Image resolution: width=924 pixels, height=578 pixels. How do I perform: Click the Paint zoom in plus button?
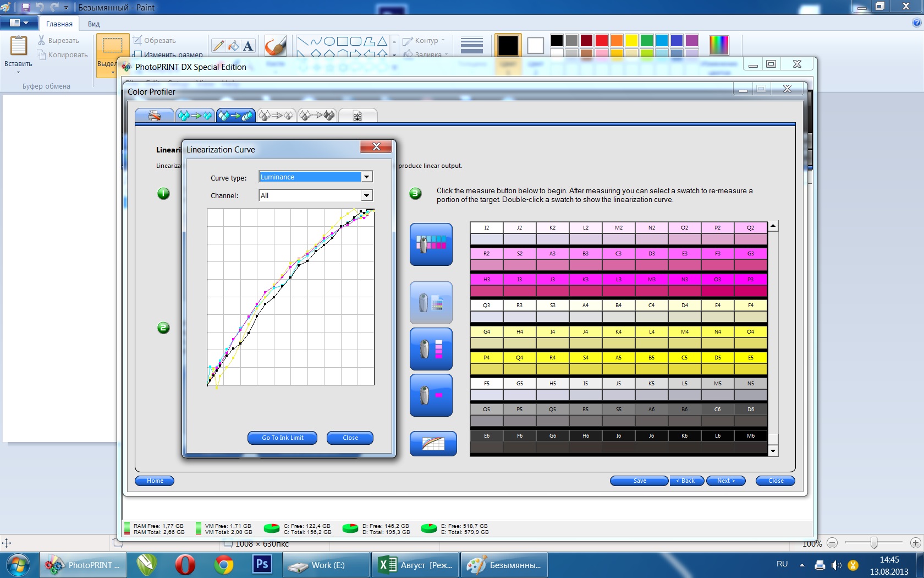tap(915, 543)
